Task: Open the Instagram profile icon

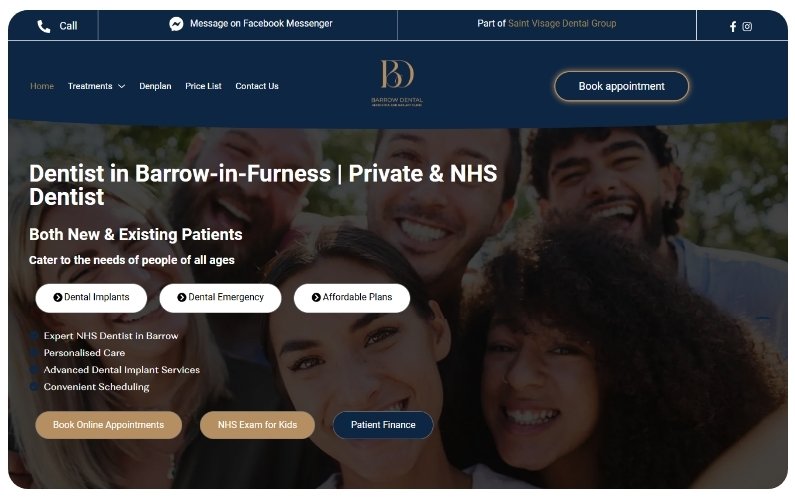Action: pyautogui.click(x=747, y=26)
